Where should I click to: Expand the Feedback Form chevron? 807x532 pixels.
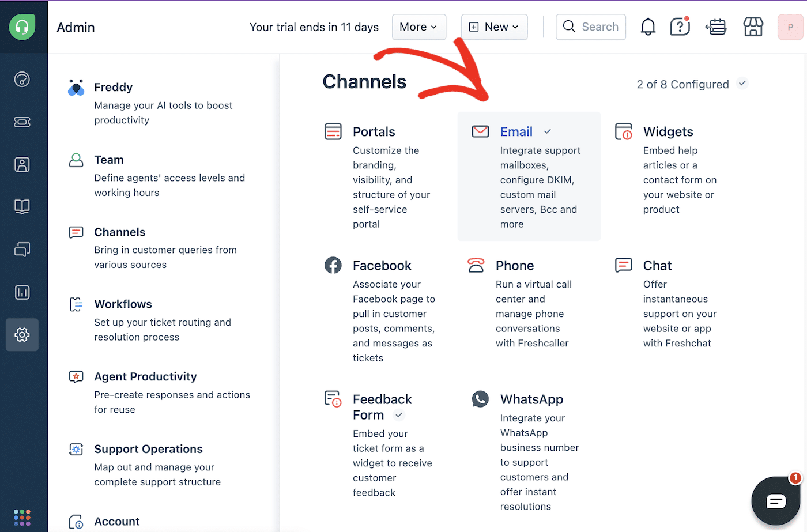click(x=399, y=415)
